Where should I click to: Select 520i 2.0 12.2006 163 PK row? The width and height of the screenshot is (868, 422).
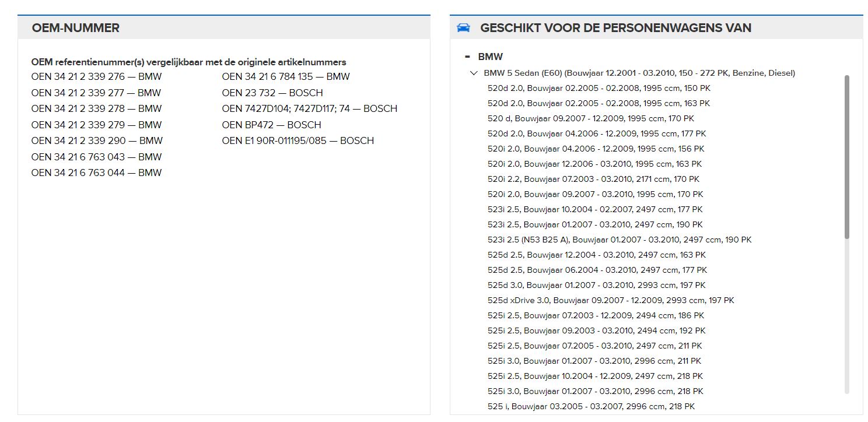pyautogui.click(x=595, y=164)
